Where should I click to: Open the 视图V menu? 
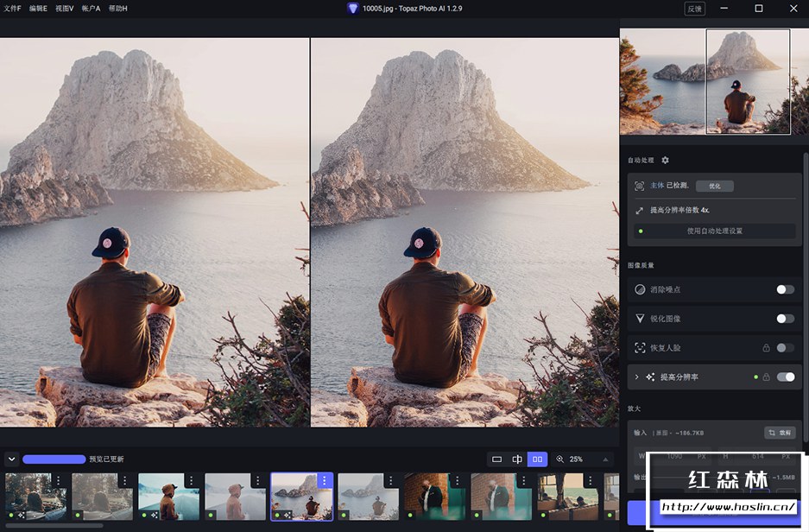[x=64, y=8]
